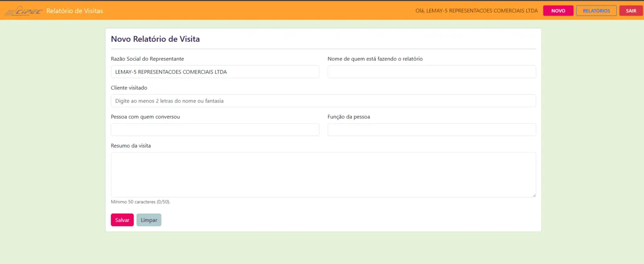Click the 'Mínimo 50 caracteres (0/50).' hint text

click(141, 202)
